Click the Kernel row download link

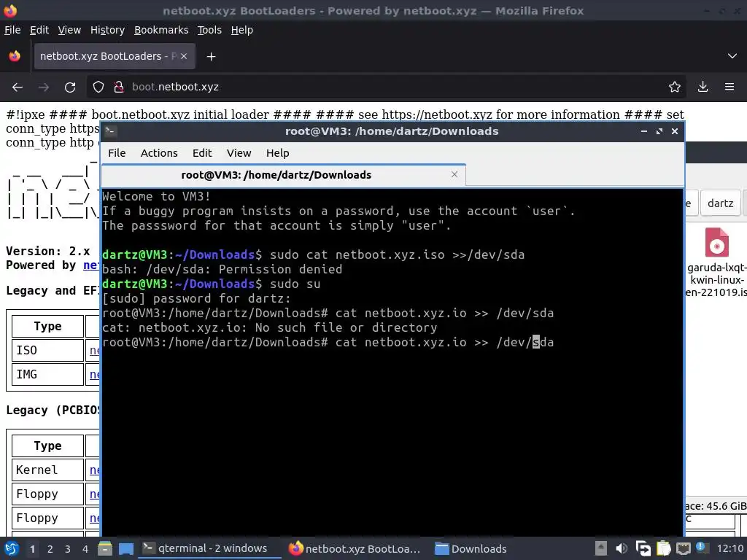tap(94, 470)
